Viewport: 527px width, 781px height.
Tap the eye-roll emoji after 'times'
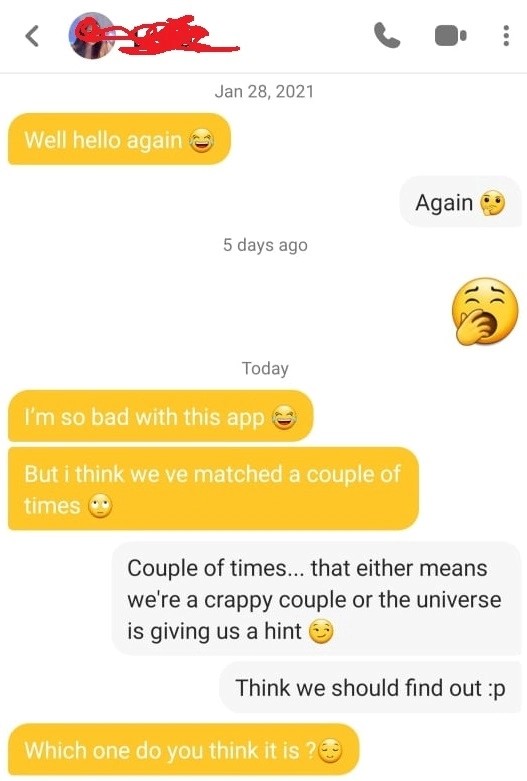(x=100, y=506)
